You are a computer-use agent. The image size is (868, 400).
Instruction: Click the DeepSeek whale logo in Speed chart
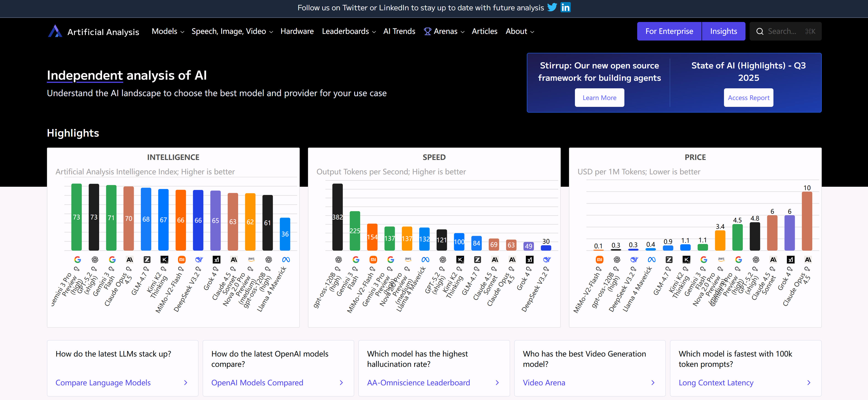(x=547, y=259)
